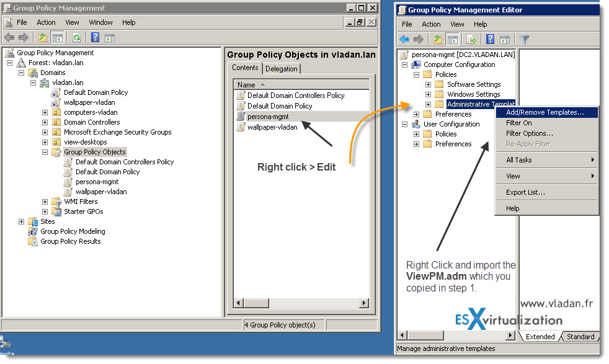The width and height of the screenshot is (609, 364).
Task: Collapse the Domains node
Action: tap(21, 73)
